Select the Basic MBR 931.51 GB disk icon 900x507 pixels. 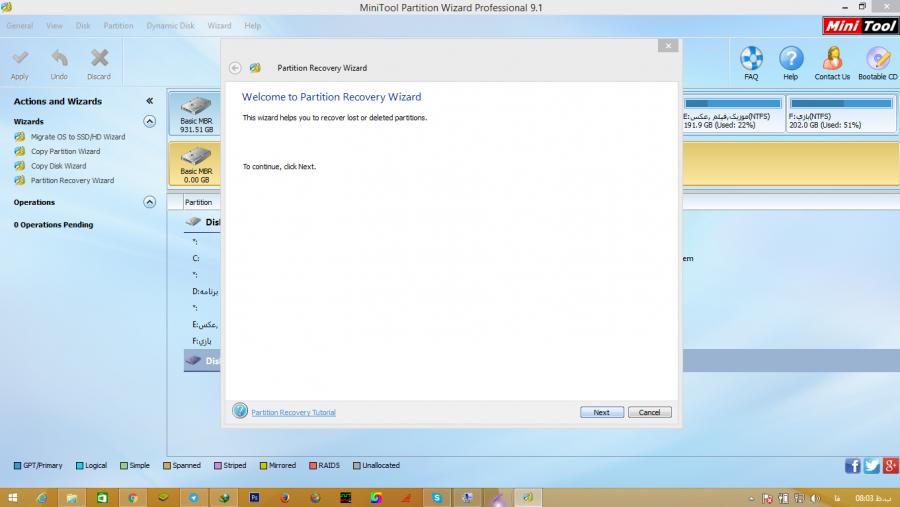pos(196,107)
